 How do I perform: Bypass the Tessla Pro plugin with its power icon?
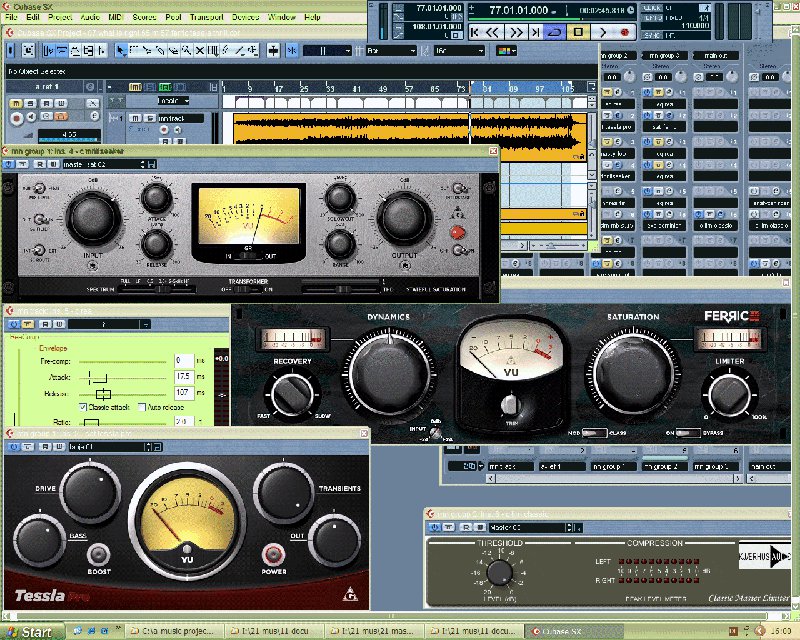tap(13, 447)
